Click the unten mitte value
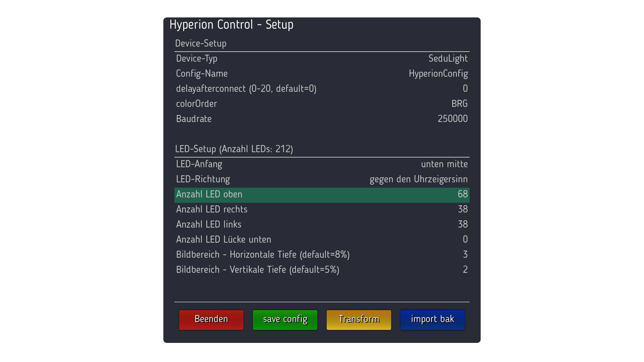The width and height of the screenshot is (644, 362). pyautogui.click(x=444, y=164)
